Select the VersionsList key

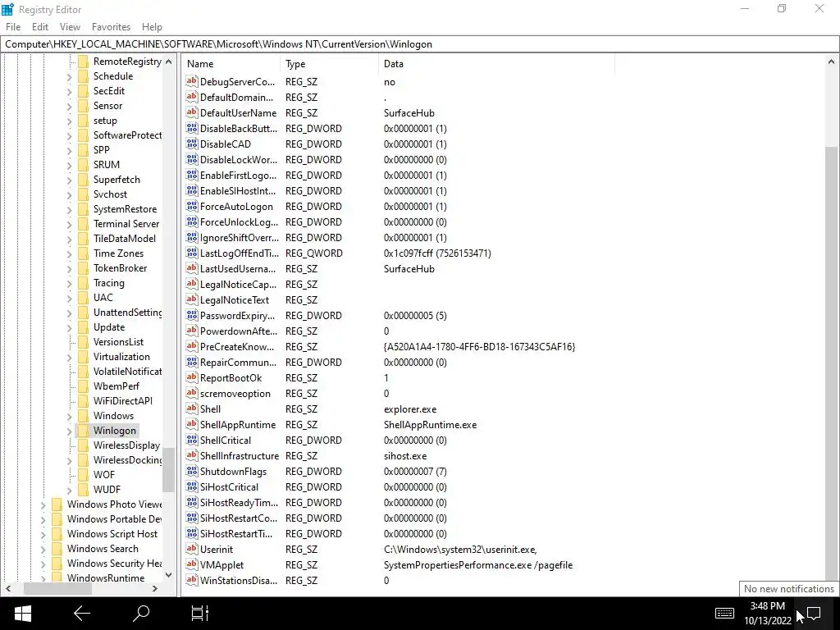pos(118,342)
